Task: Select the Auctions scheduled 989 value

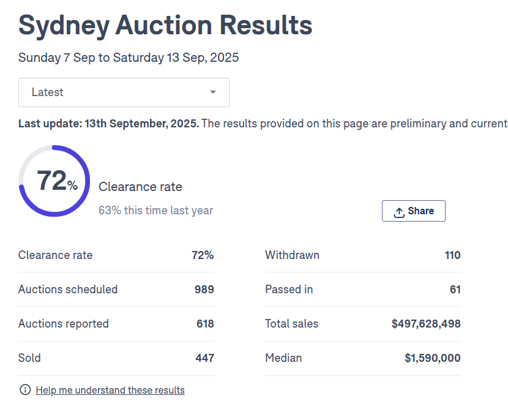Action: click(204, 290)
